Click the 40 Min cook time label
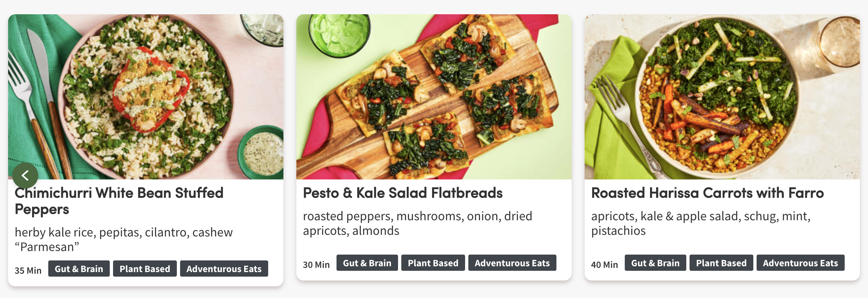Viewport: 868px width, 298px height. click(604, 265)
